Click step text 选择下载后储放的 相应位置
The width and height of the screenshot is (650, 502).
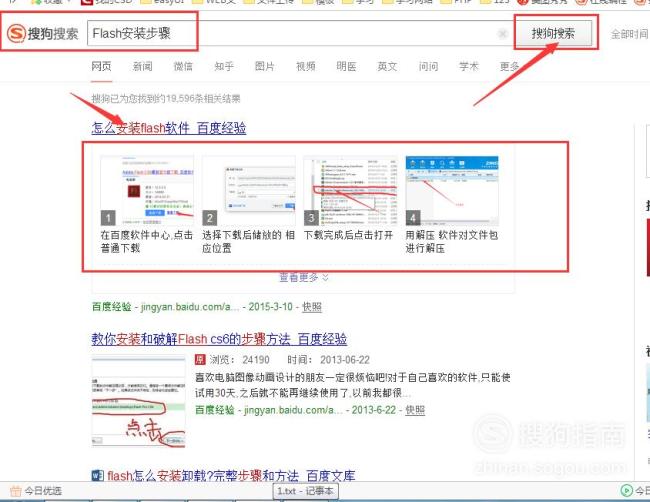point(248,241)
